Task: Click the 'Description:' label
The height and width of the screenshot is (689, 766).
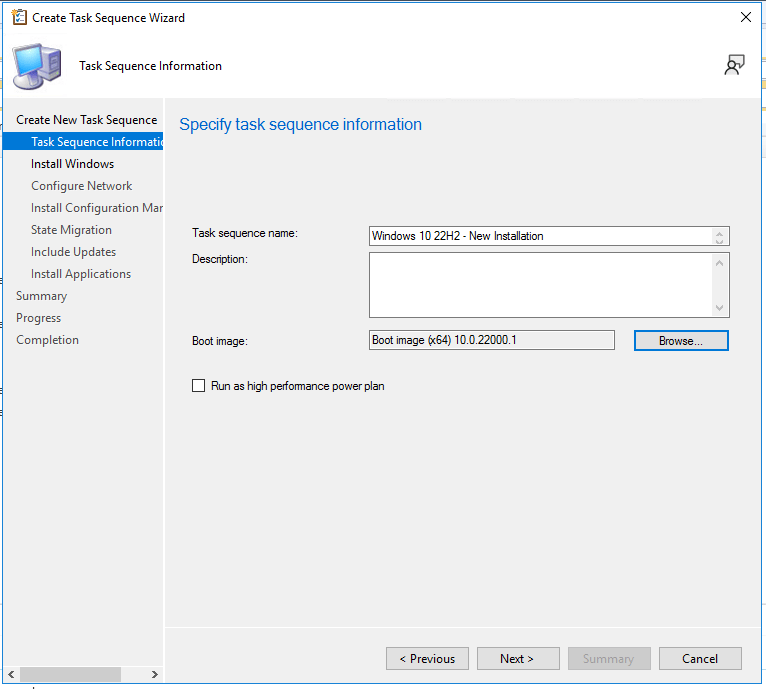Action: pos(220,259)
